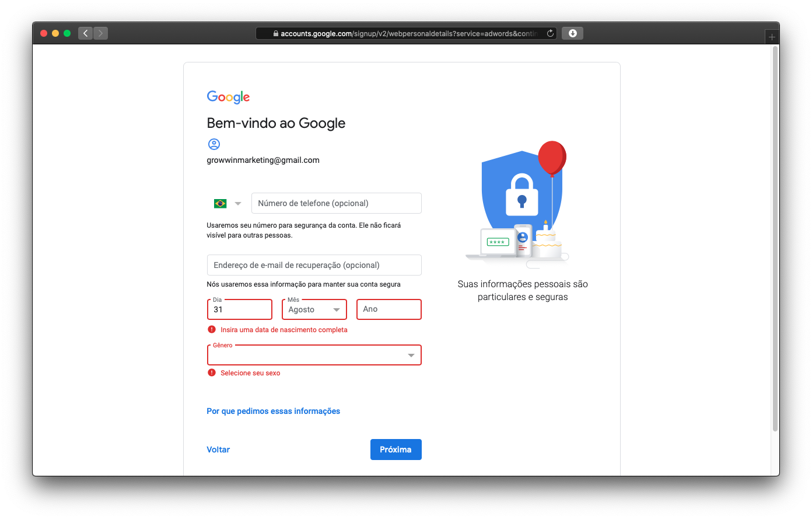This screenshot has width=812, height=519.
Task: Focus the Número de telefone field
Action: pos(337,203)
